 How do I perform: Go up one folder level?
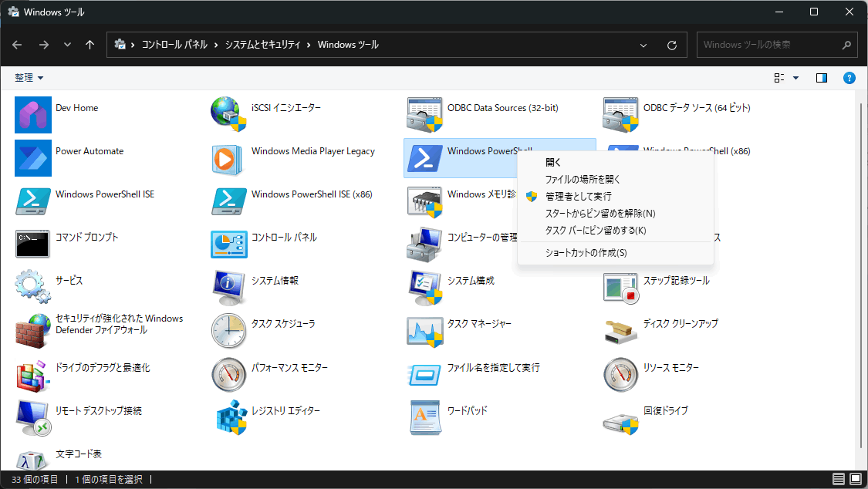[x=90, y=45]
